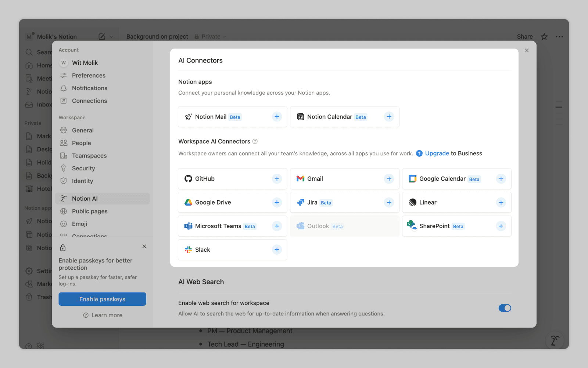Screen dimensions: 588x368
Task: Click the Molik's Notion workspace name
Action: pos(57,37)
